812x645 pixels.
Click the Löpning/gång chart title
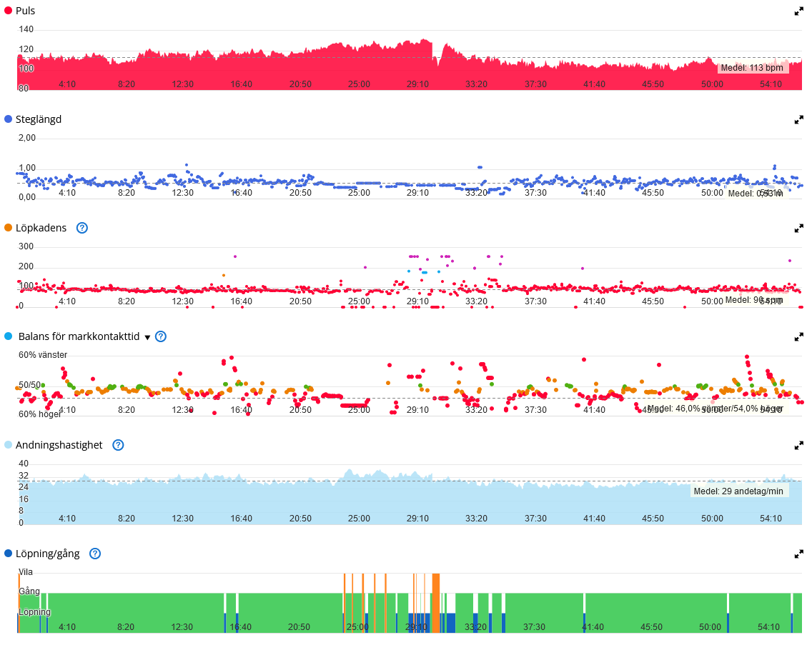48,554
